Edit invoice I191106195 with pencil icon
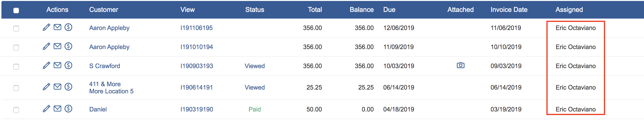Image resolution: width=644 pixels, height=121 pixels. (47, 27)
